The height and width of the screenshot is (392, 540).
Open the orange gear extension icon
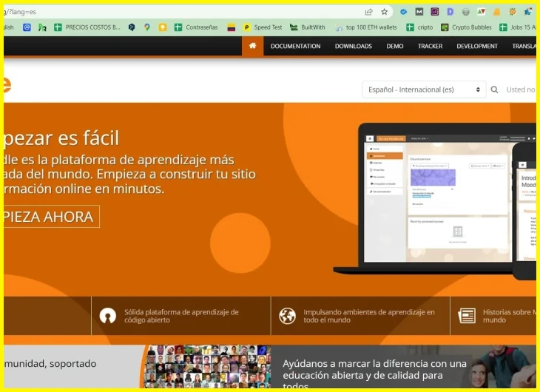click(x=513, y=12)
